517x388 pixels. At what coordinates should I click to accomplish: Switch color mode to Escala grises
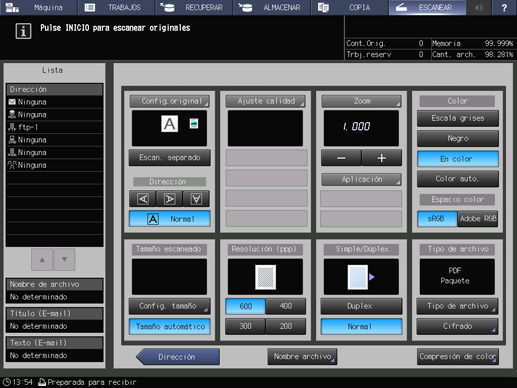(458, 118)
